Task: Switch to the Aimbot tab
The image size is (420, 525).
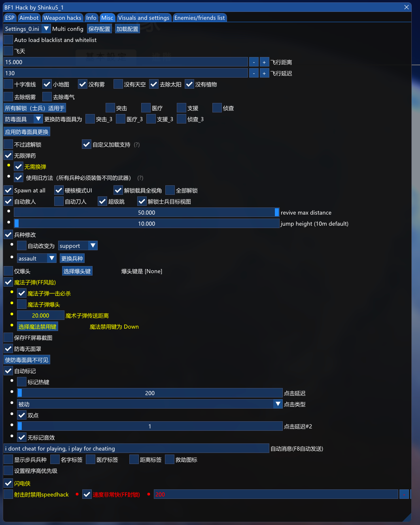Action: point(29,18)
